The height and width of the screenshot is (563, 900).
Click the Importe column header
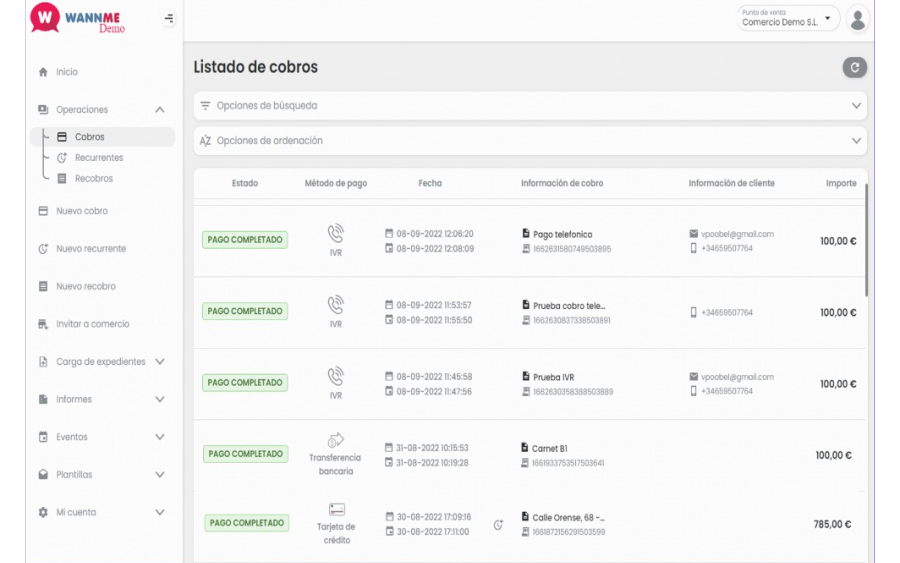(841, 183)
